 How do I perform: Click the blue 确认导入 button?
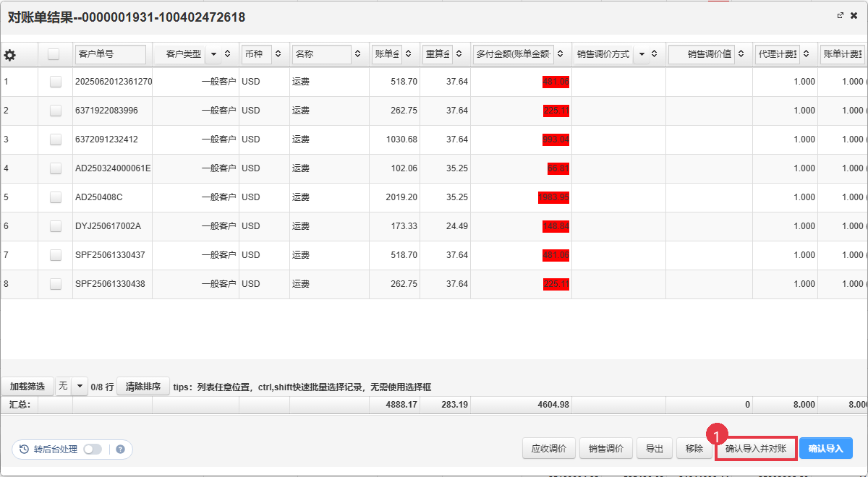click(826, 448)
